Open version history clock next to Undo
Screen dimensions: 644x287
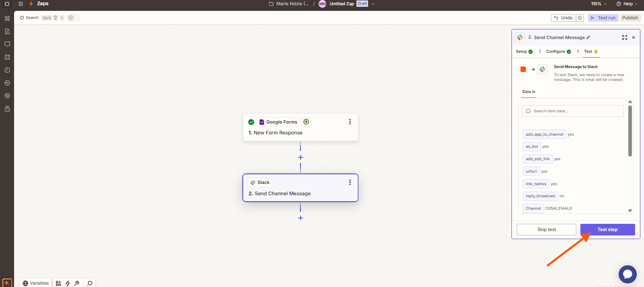click(580, 18)
